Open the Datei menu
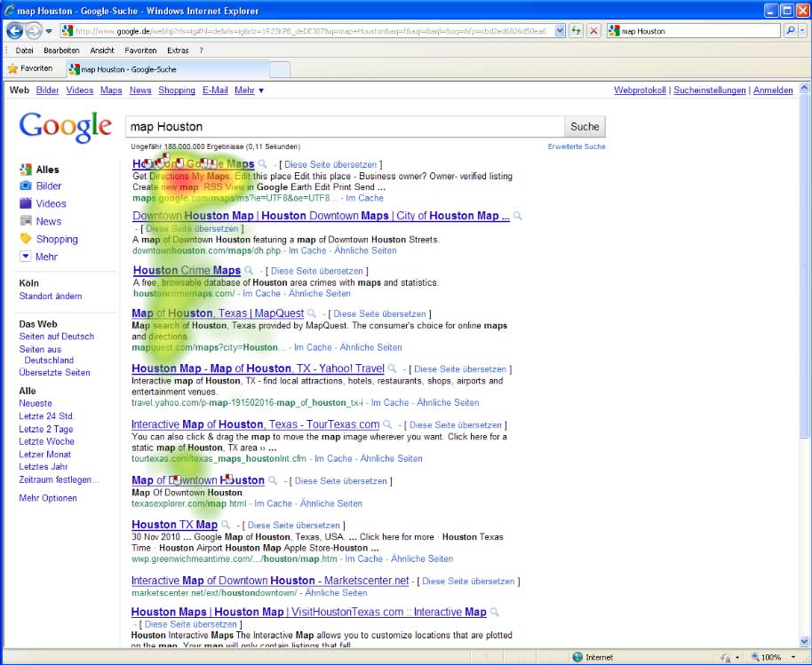The height and width of the screenshot is (665, 812). 24,51
